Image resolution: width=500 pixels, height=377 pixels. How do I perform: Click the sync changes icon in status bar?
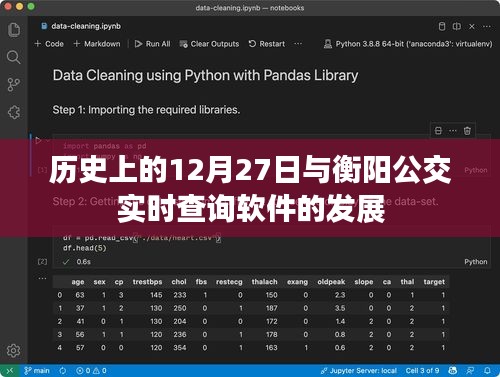coord(63,370)
